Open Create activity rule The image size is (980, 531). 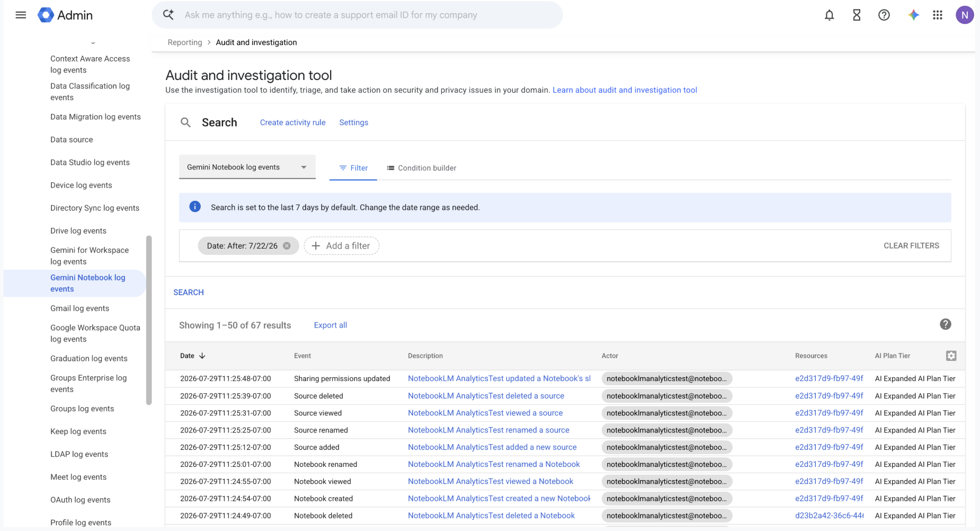[x=293, y=122]
